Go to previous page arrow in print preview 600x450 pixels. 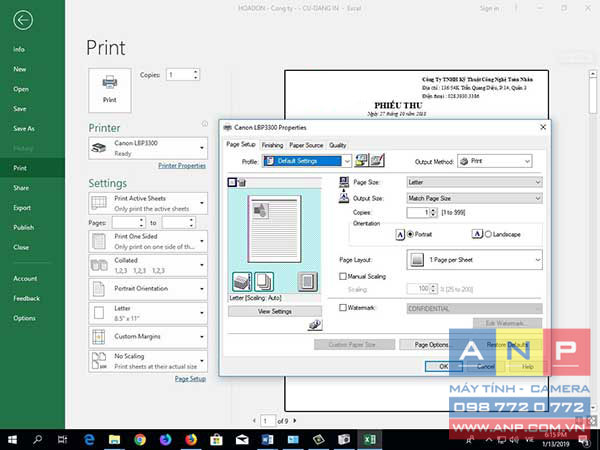pos(254,421)
